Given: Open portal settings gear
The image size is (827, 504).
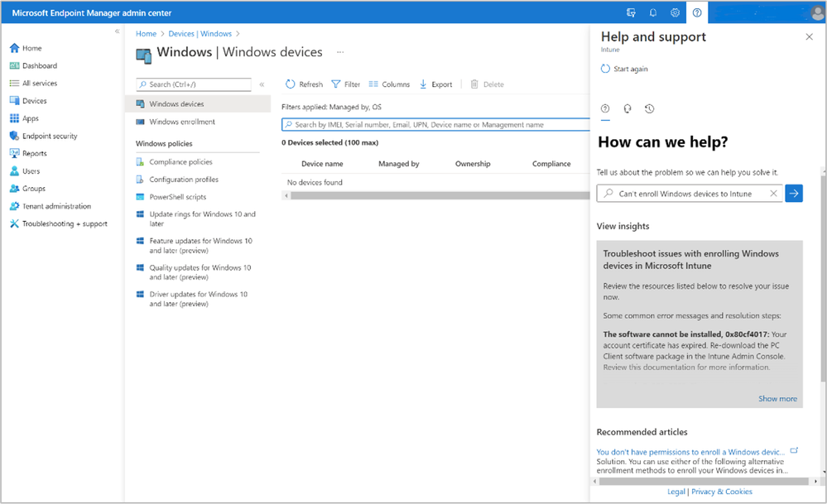Looking at the screenshot, I should coord(676,12).
